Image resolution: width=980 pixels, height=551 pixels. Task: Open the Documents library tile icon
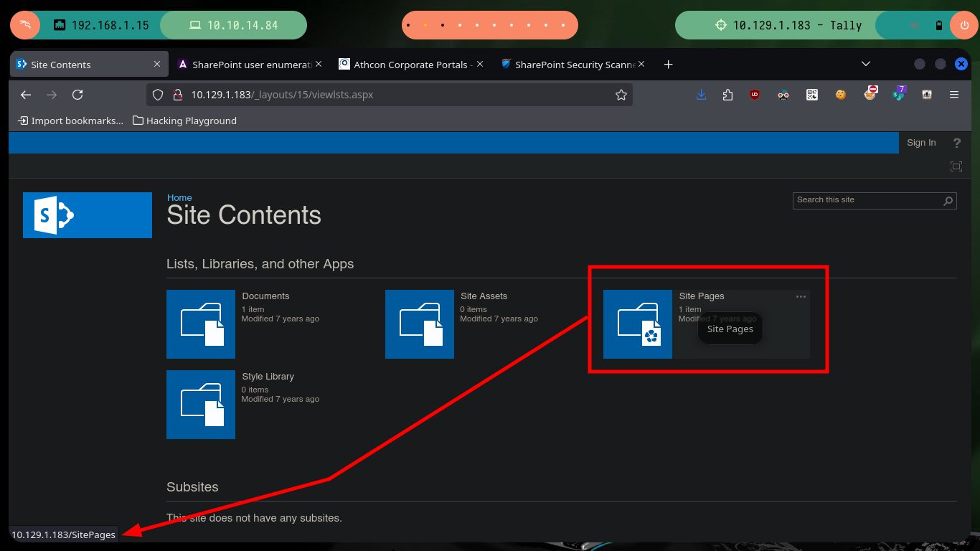[x=201, y=324]
